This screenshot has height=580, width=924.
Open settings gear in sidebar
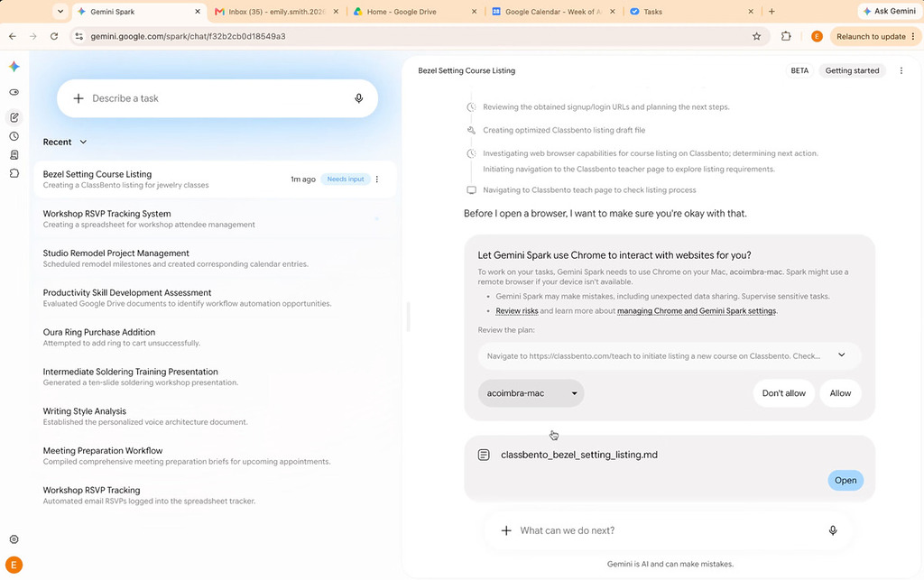[x=14, y=539]
